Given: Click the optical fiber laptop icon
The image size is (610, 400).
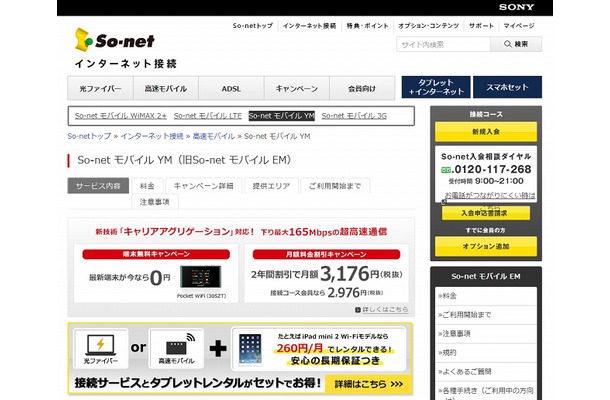Looking at the screenshot, I should click(x=100, y=345).
